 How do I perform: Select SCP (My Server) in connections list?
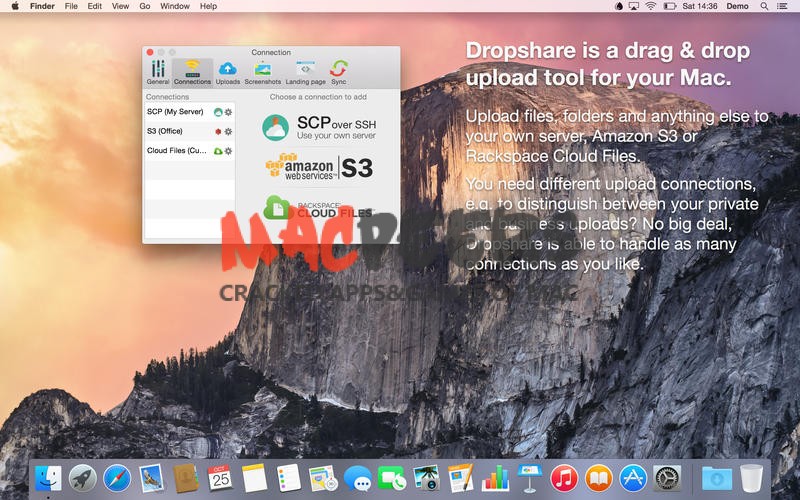176,113
